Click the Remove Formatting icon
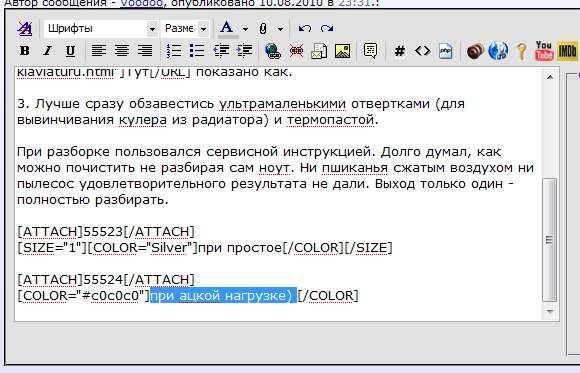This screenshot has height=373, width=580. click(25, 28)
